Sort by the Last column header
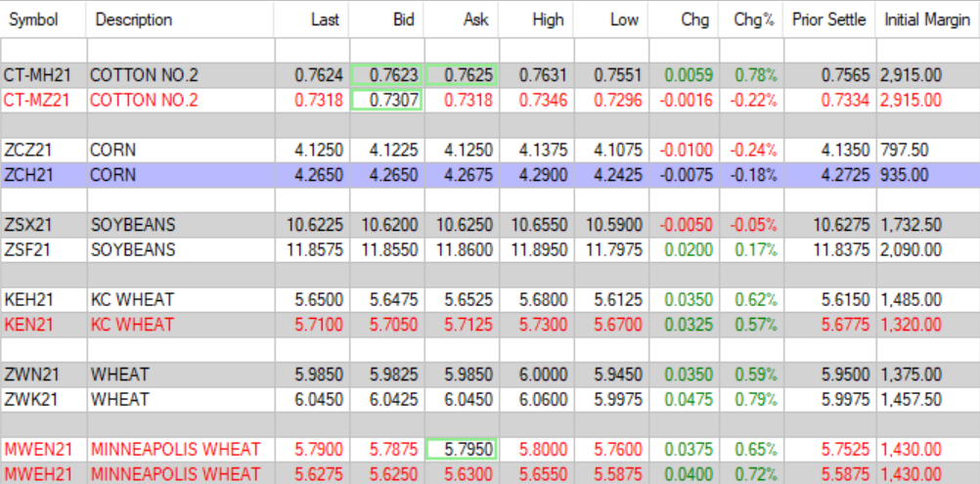The image size is (980, 484). [311, 20]
